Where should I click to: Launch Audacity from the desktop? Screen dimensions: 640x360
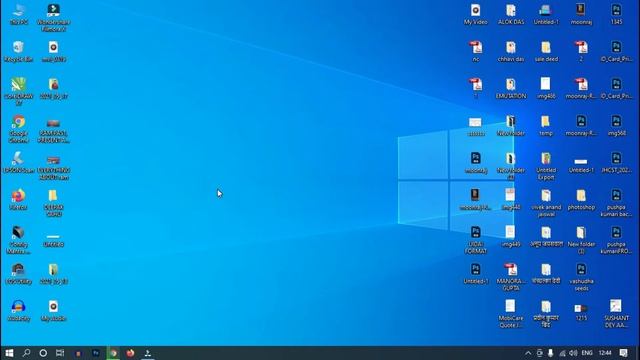(18, 311)
